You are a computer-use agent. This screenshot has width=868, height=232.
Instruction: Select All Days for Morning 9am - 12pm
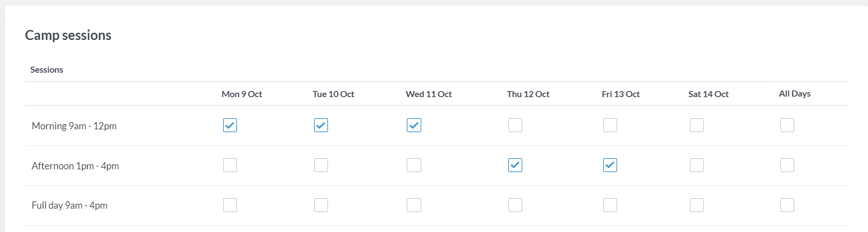[x=787, y=125]
